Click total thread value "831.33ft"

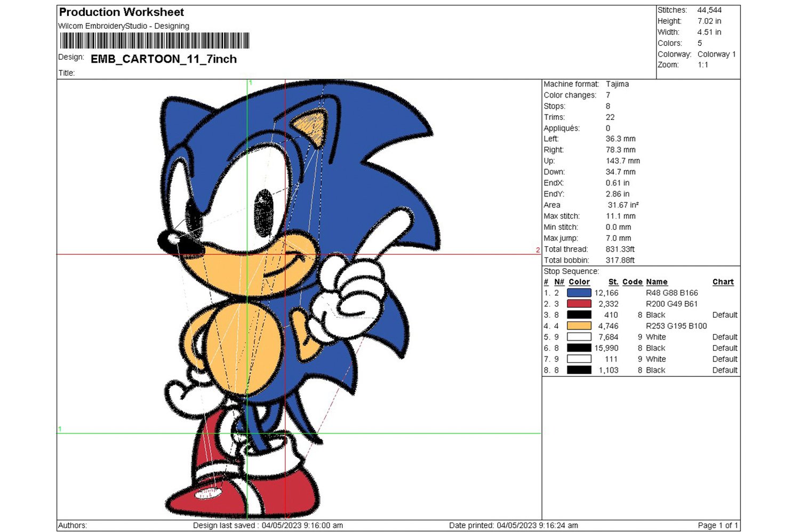(x=620, y=249)
